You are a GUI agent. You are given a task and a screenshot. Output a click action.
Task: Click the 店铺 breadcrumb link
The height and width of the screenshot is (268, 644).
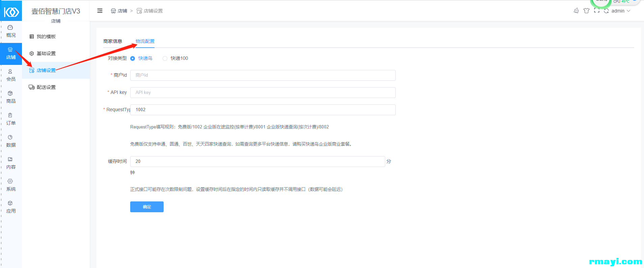[119, 11]
